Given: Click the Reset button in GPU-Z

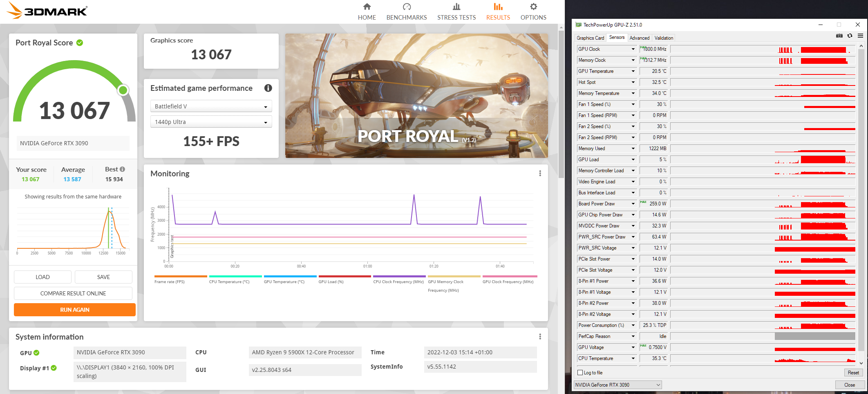Looking at the screenshot, I should pos(853,372).
